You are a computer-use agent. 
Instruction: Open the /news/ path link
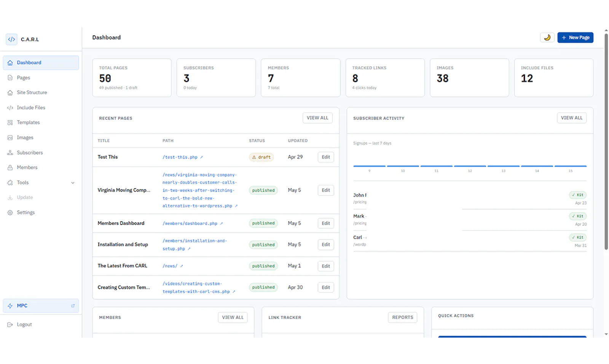(x=173, y=266)
